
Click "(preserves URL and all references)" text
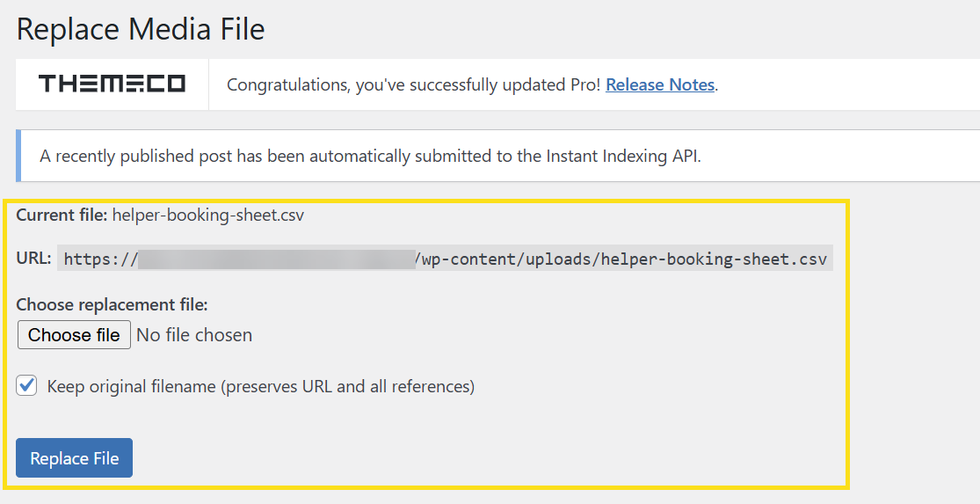coord(350,386)
